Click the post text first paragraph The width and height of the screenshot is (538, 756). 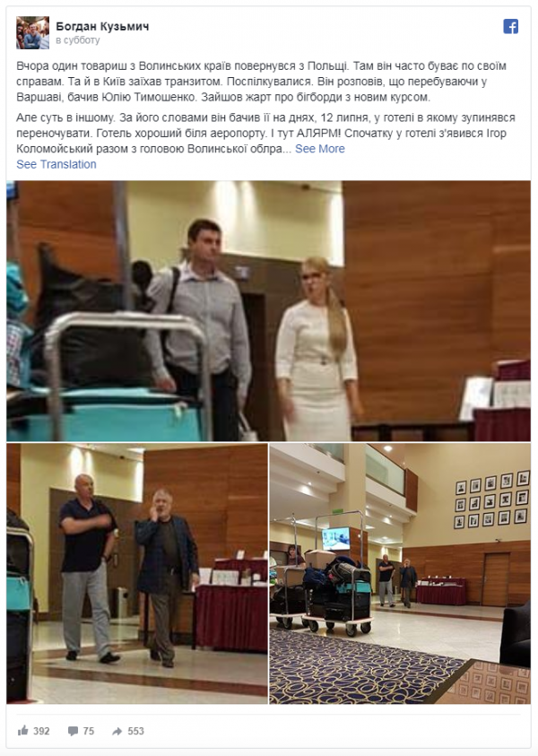point(261,81)
